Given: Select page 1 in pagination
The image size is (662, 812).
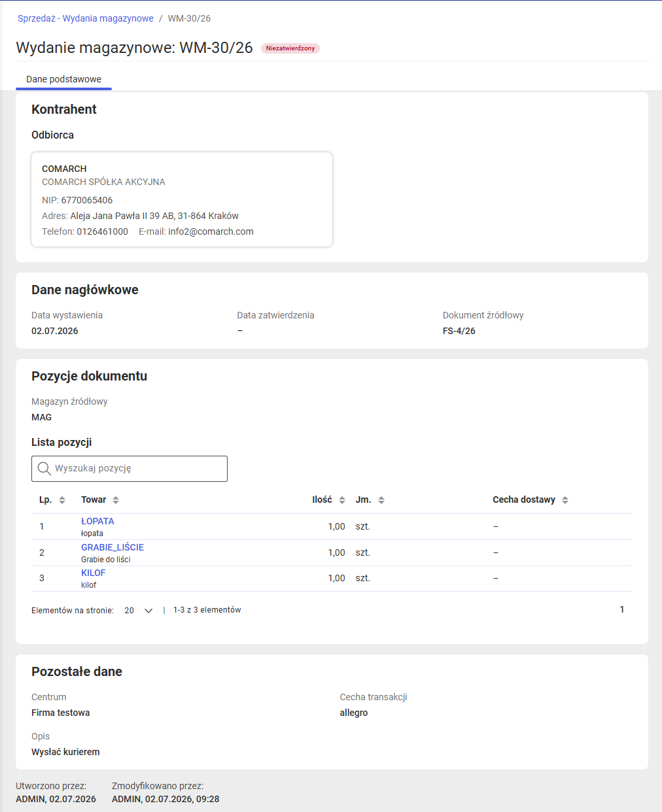Looking at the screenshot, I should click(622, 609).
